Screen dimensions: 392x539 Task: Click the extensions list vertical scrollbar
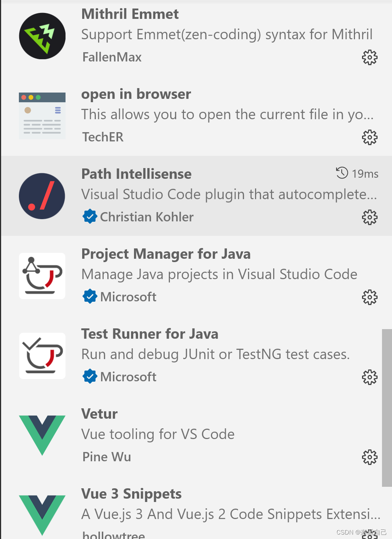click(x=386, y=407)
